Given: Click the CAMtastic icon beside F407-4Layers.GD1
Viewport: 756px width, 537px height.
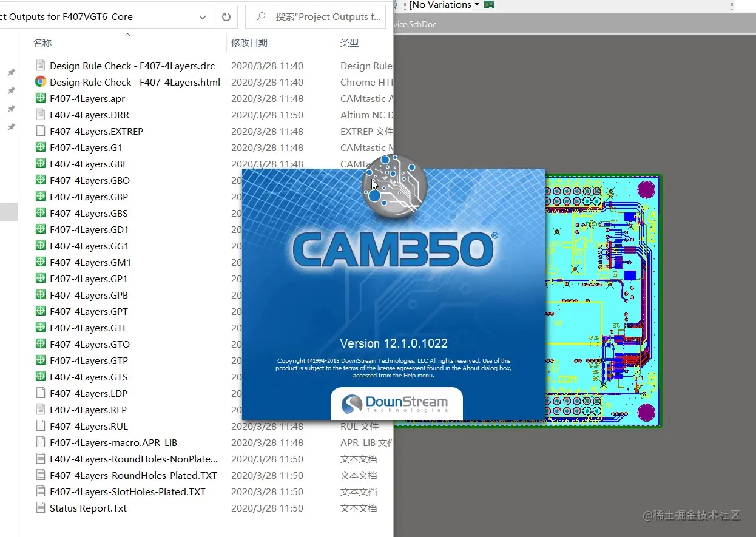Looking at the screenshot, I should pos(41,229).
